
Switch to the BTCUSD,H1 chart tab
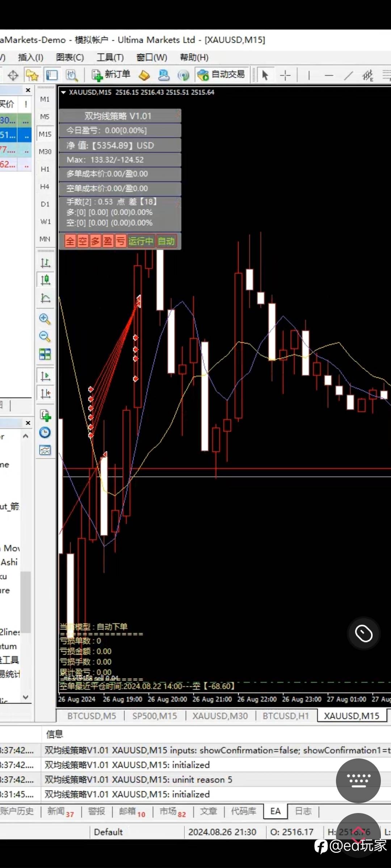[x=286, y=716]
